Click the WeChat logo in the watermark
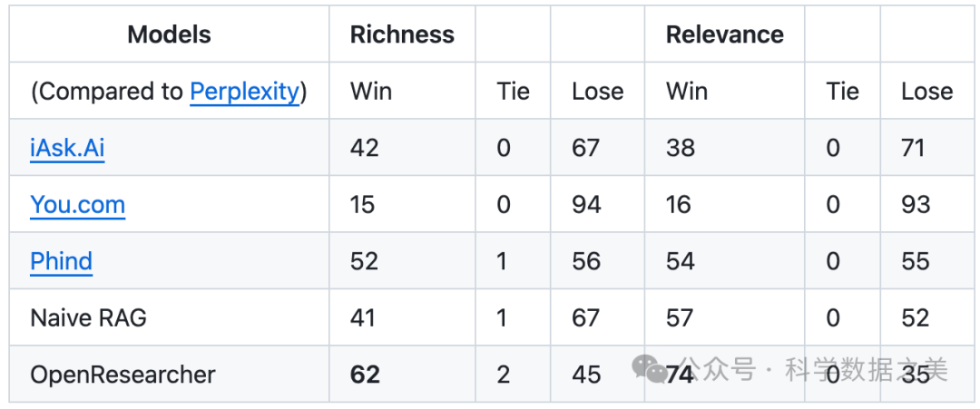This screenshot has width=980, height=409. 650,368
